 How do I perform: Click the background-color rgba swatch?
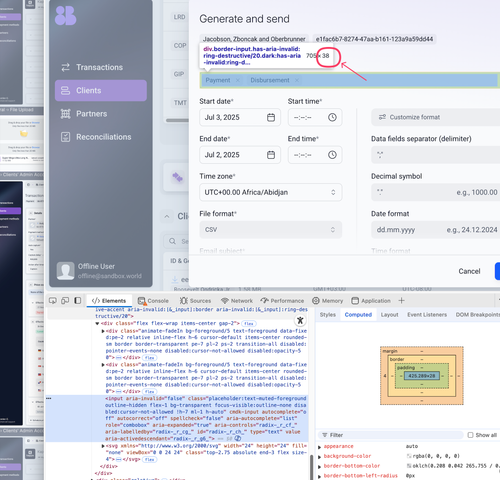(x=408, y=456)
